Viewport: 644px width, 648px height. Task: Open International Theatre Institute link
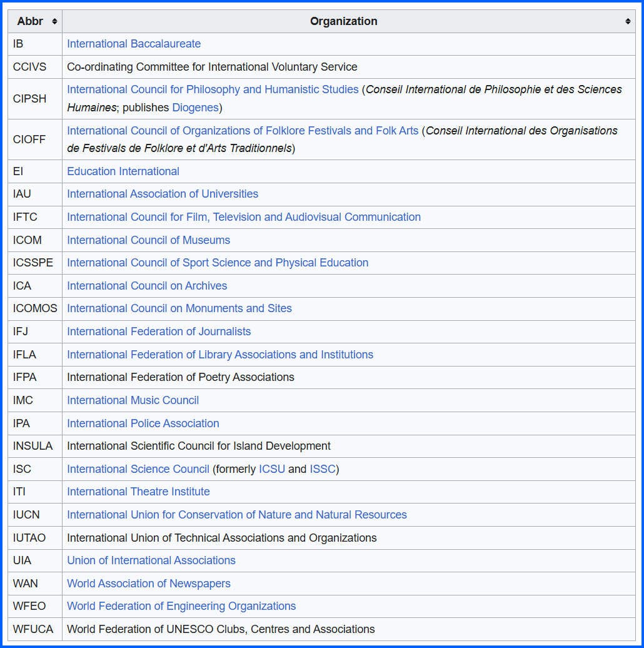tap(138, 492)
